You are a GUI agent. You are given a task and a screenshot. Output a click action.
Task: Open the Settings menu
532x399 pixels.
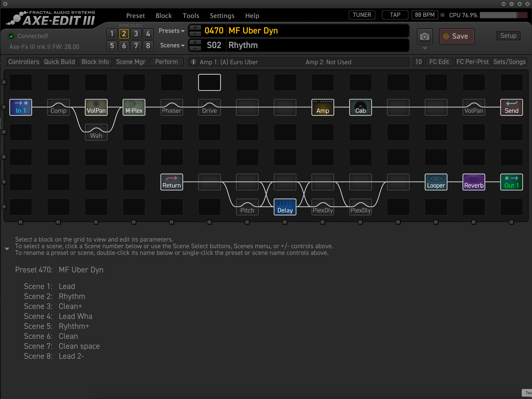point(222,15)
